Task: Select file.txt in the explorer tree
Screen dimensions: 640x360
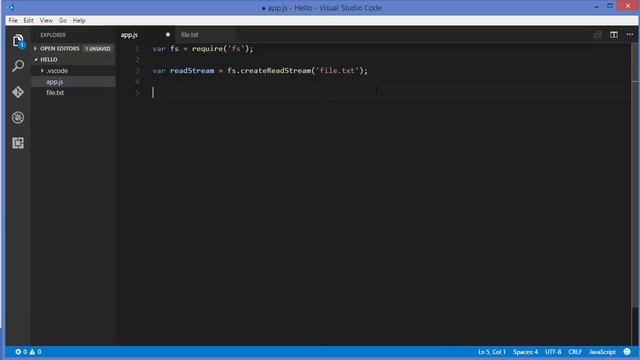Action: pyautogui.click(x=73, y=93)
